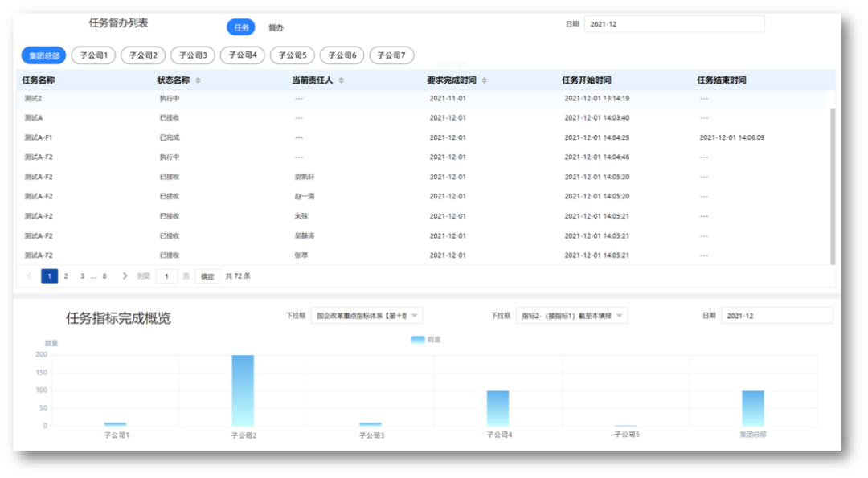Click 集团总部 bar in chart
868x478 pixels.
point(753,408)
